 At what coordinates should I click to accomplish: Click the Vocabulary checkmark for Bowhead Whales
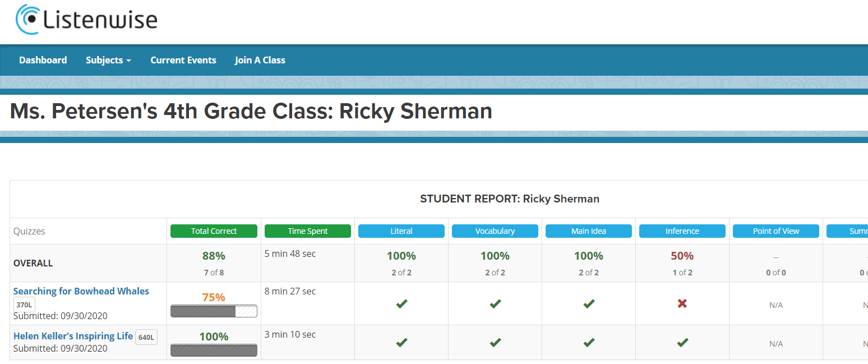click(495, 303)
